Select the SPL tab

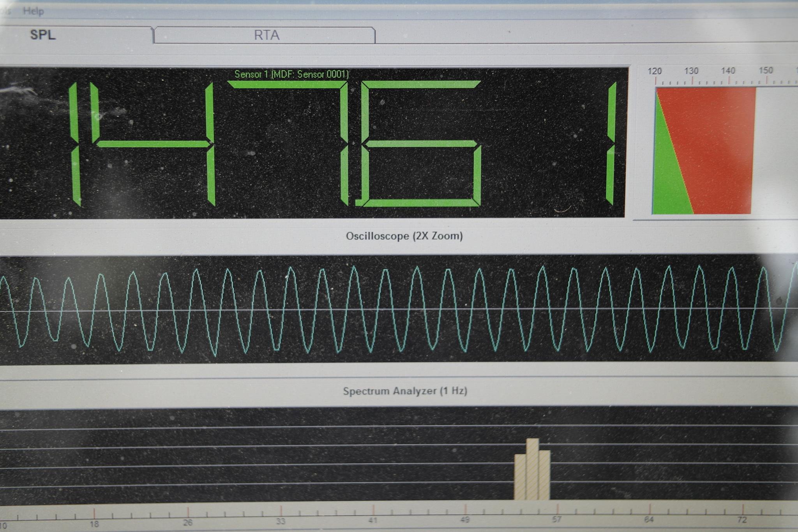point(43,35)
